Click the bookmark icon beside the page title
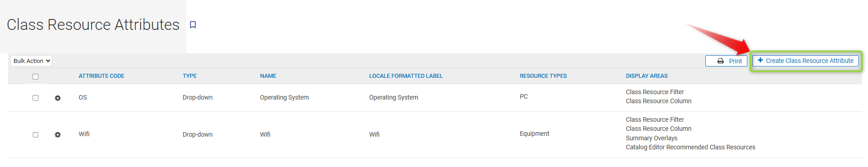The width and height of the screenshot is (868, 167). [193, 25]
